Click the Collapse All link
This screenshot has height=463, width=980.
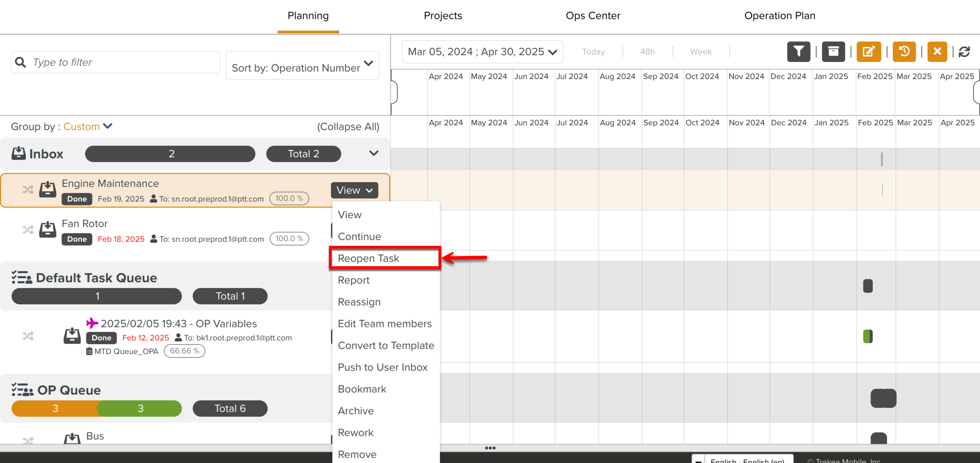tap(348, 127)
